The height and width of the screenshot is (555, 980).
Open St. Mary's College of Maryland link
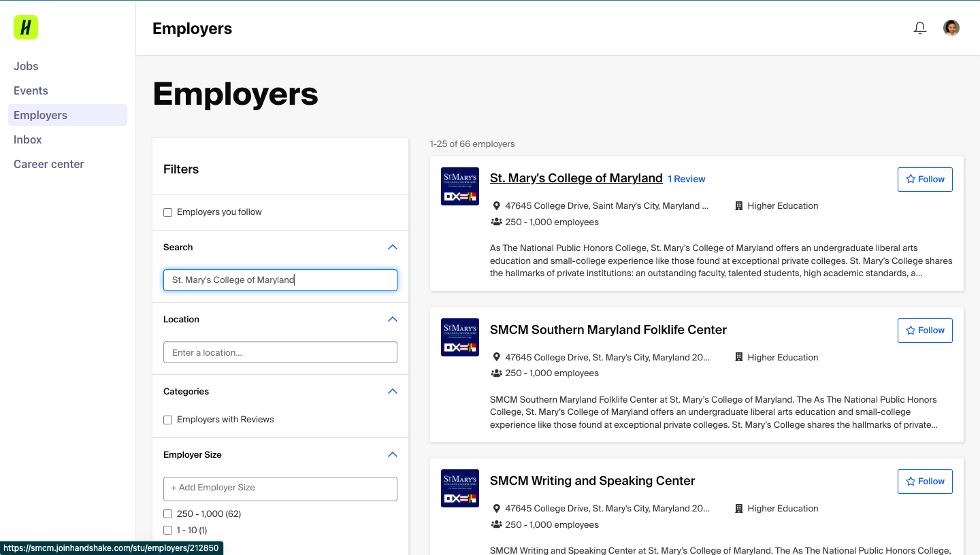pos(576,178)
